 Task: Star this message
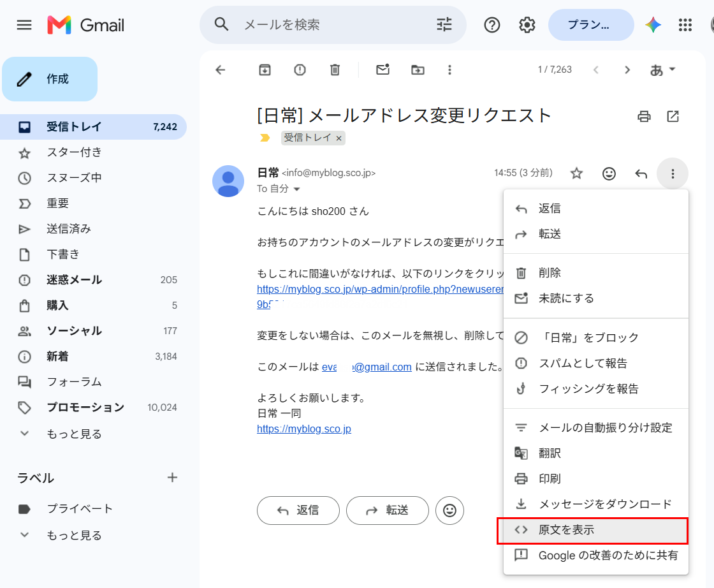(576, 173)
